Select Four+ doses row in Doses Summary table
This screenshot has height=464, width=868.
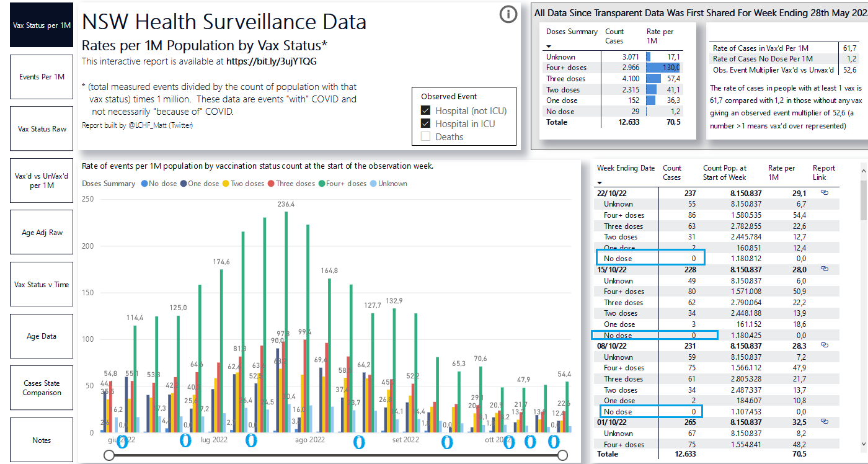(614, 68)
